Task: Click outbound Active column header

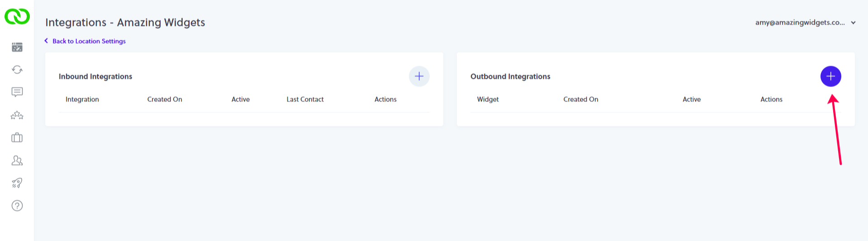Action: (692, 99)
